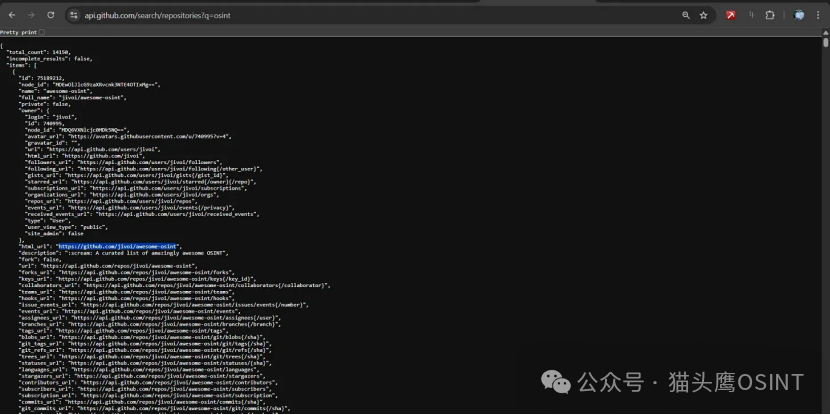830x415 pixels.
Task: Click the "full_name": "jivoi/awesome-osint" line
Action: point(73,98)
